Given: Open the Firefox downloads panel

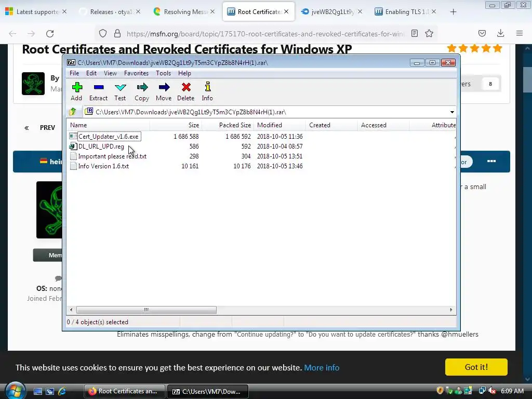Looking at the screenshot, I should [500, 33].
